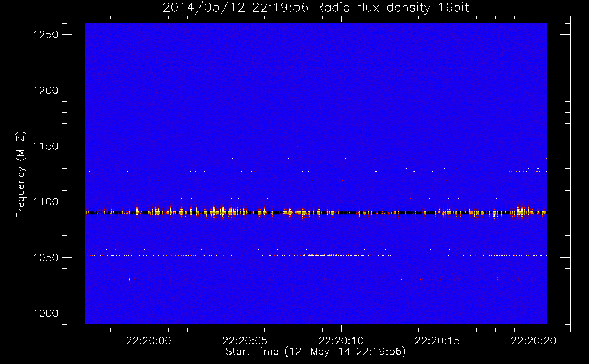Click the 1250 frequency tick label
Viewport: 589px width, 364px height.
[x=46, y=35]
